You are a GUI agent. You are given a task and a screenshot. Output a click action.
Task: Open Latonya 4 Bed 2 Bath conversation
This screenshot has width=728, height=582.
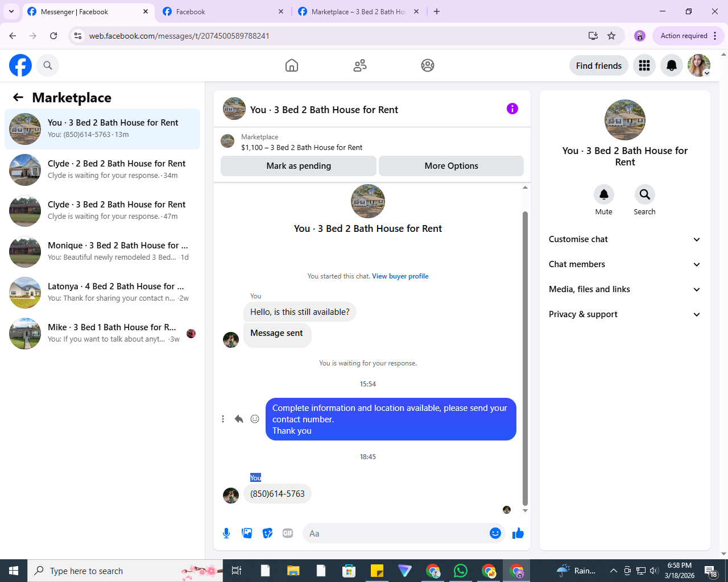point(102,293)
